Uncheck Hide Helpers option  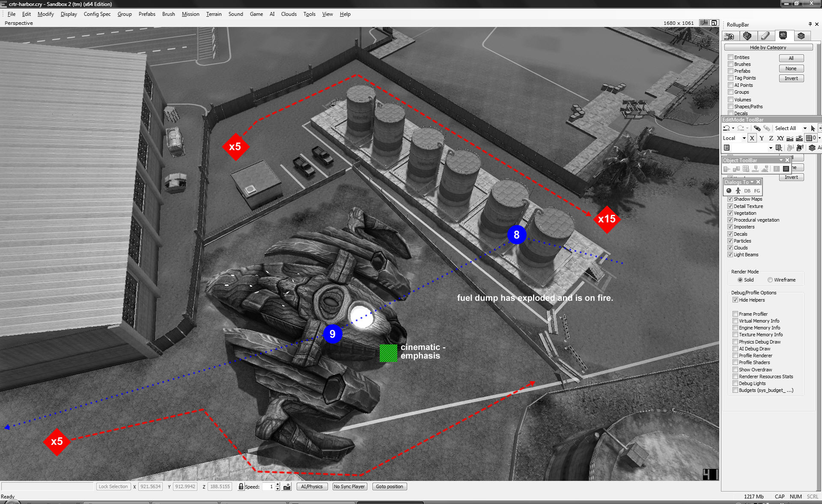(735, 300)
